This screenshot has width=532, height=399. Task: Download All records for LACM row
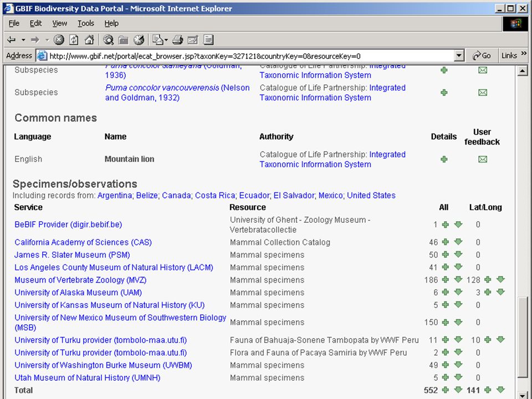point(458,267)
